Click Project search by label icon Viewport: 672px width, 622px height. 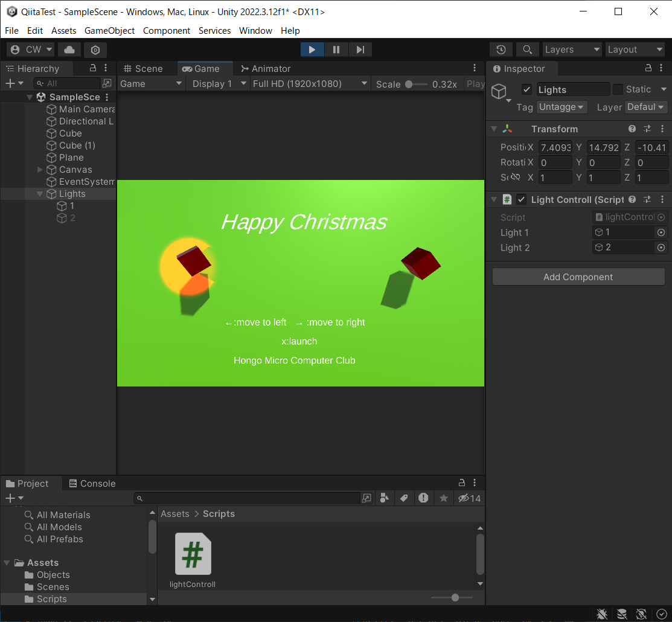(404, 498)
